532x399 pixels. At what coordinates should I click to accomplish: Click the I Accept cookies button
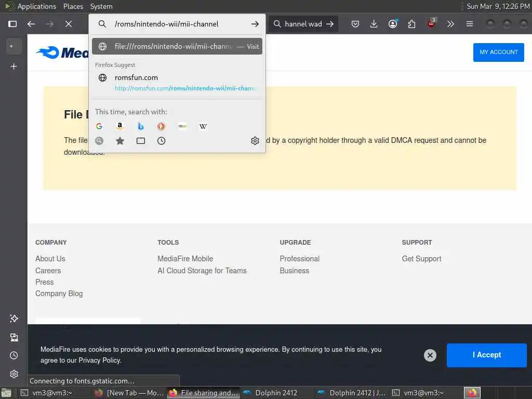pyautogui.click(x=486, y=355)
